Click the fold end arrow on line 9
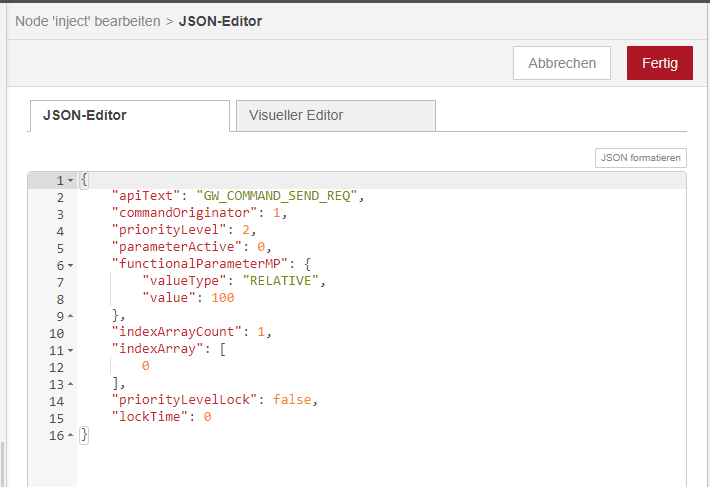This screenshot has height=487, width=710. pos(71,316)
